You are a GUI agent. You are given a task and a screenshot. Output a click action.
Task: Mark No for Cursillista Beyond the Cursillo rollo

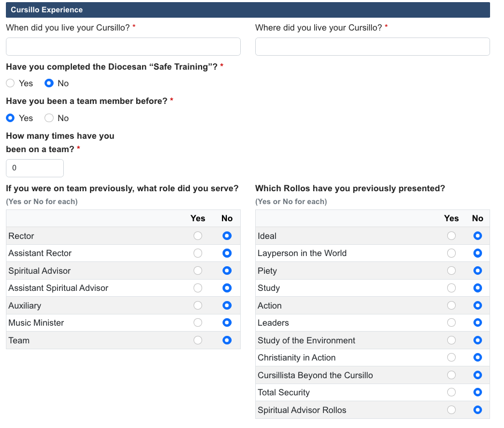pyautogui.click(x=478, y=374)
